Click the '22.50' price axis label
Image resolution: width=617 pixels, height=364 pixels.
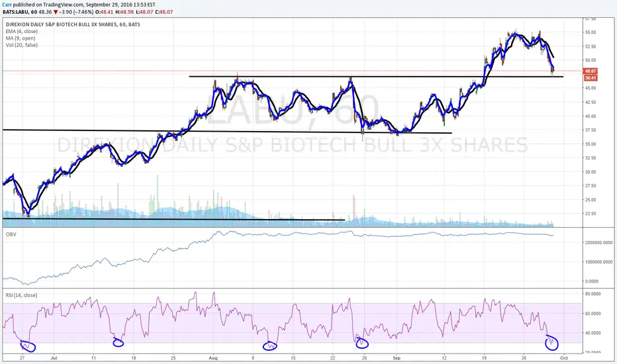click(x=591, y=214)
